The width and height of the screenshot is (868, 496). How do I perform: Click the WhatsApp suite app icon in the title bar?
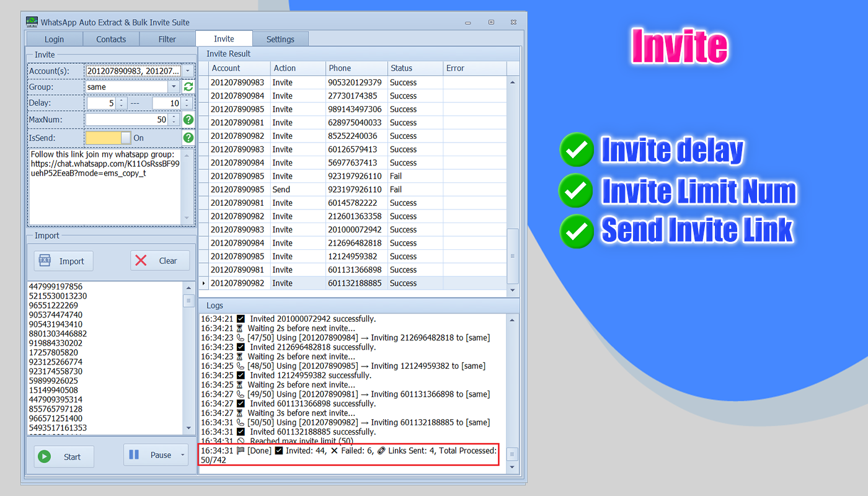click(32, 22)
